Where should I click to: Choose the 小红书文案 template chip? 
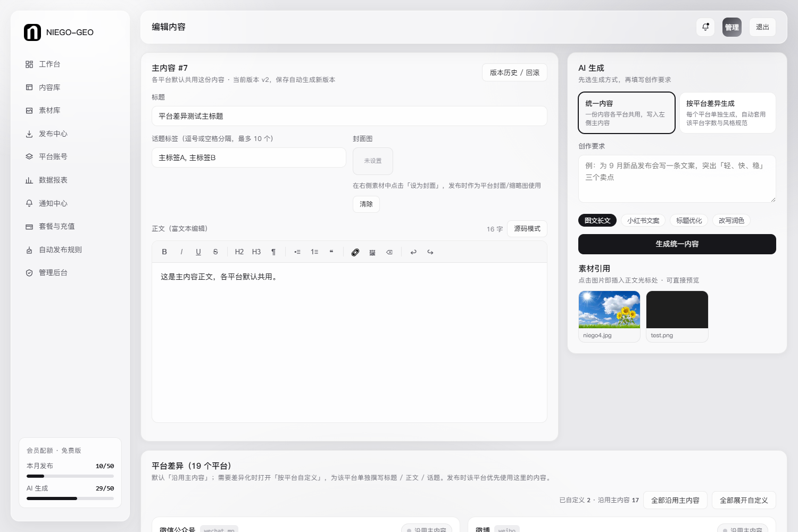click(643, 220)
